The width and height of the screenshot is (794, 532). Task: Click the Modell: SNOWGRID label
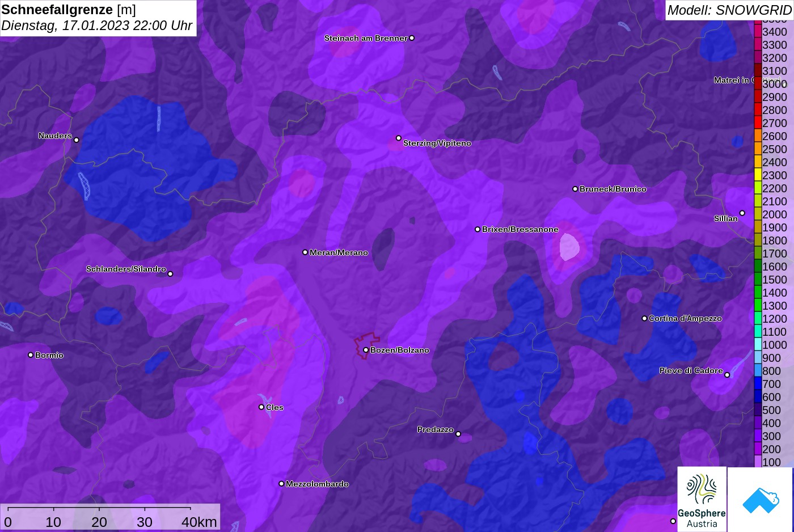(x=729, y=10)
